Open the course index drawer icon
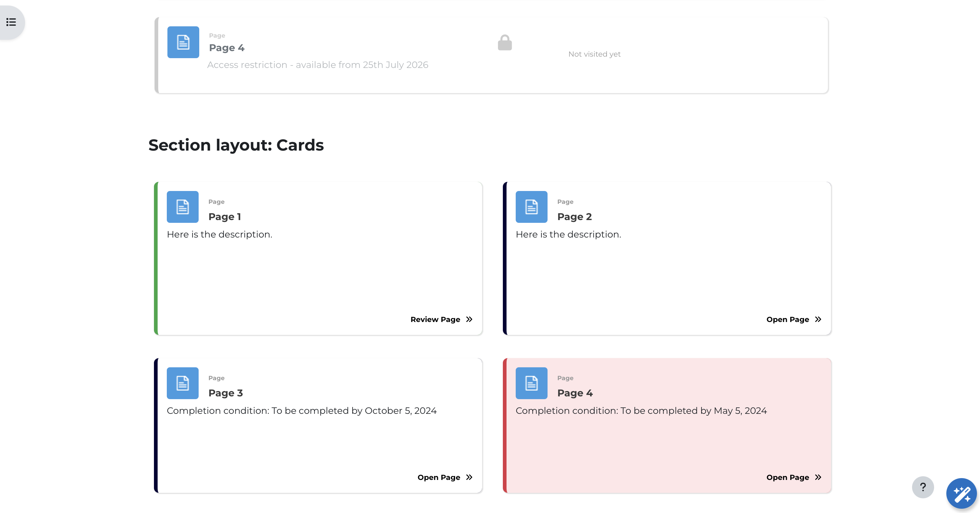Viewport: 980px width, 513px height. coord(11,22)
